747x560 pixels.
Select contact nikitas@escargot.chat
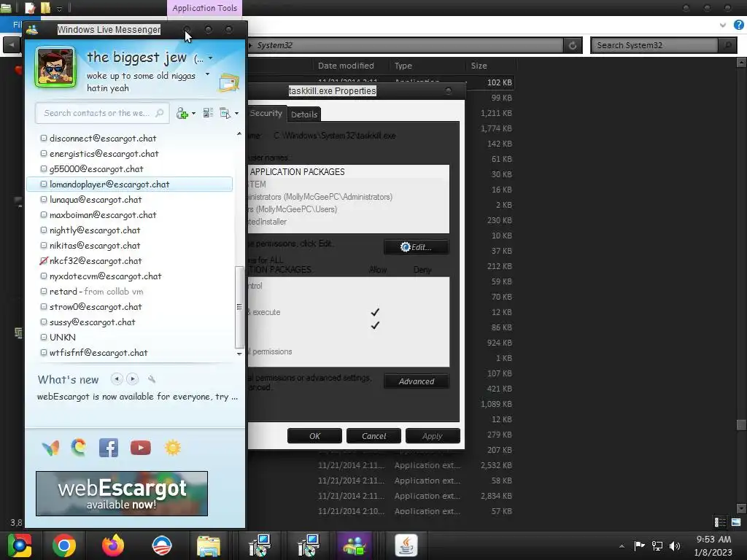click(95, 246)
